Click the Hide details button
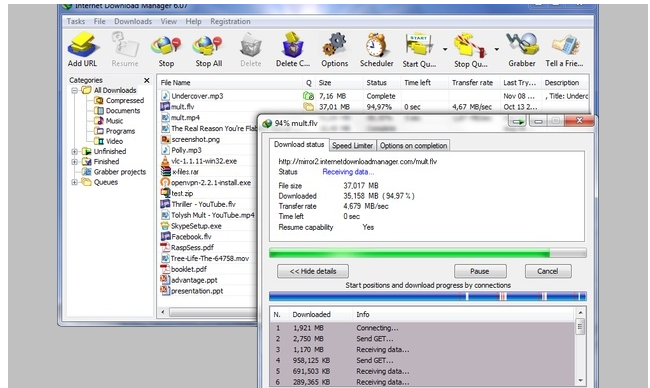This screenshot has width=650, height=388. coord(313,271)
